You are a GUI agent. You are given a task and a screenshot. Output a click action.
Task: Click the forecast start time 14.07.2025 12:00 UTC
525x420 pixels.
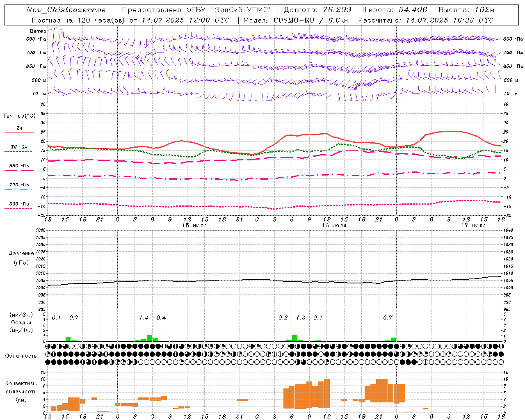click(x=185, y=20)
